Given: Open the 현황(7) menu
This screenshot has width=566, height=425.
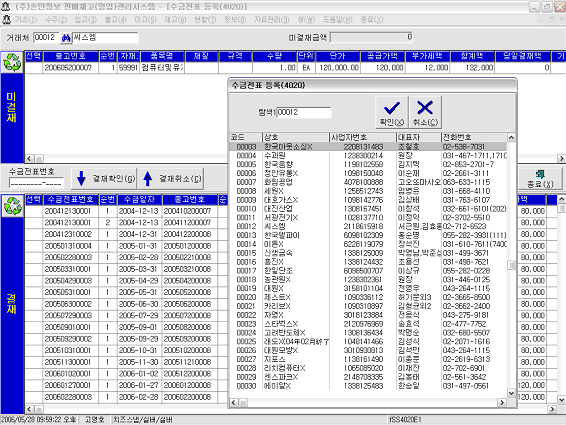Looking at the screenshot, I should [205, 19].
